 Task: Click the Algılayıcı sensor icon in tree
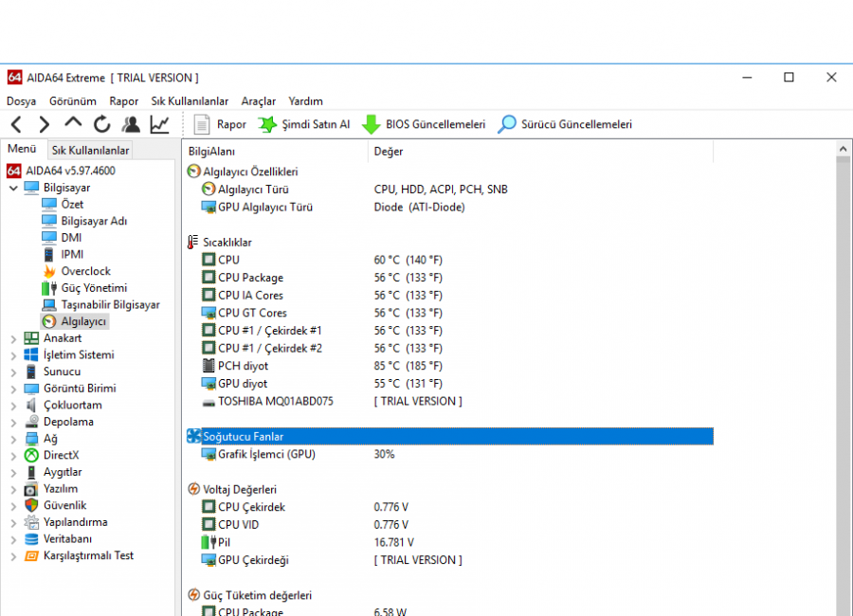[x=49, y=321]
